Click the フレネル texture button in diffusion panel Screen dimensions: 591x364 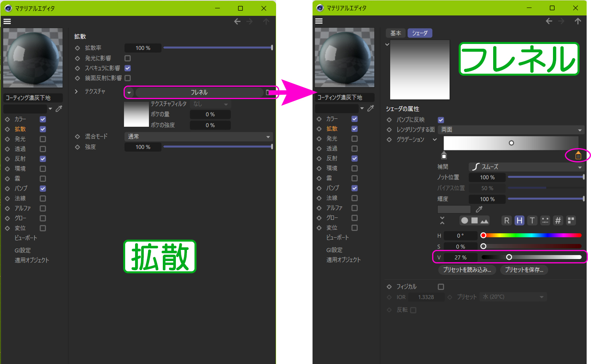coord(199,92)
